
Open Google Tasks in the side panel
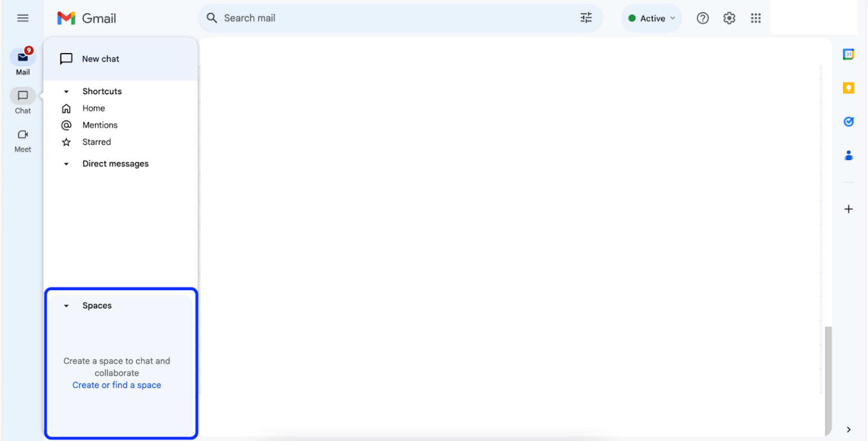coord(848,121)
